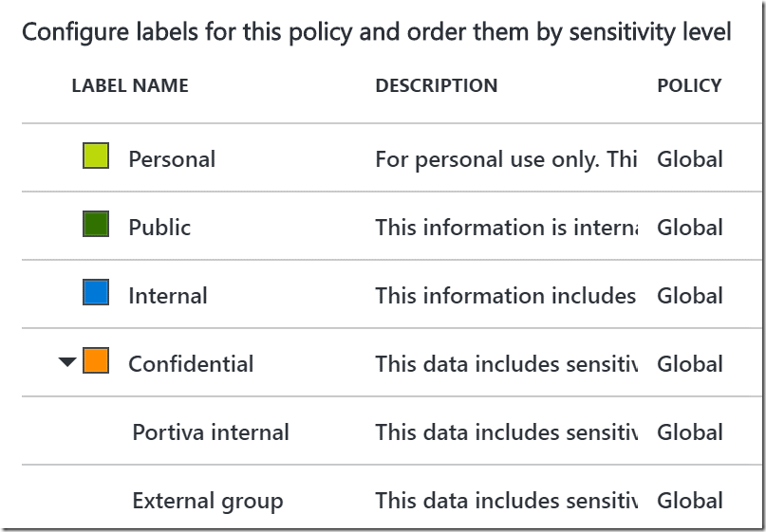
Task: Open the External group sub-label
Action: pos(208,502)
